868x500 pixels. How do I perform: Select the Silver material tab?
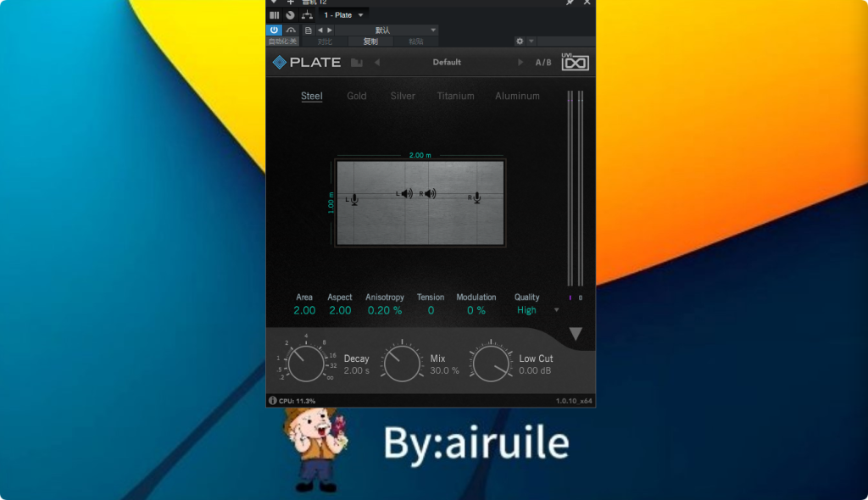coord(403,96)
